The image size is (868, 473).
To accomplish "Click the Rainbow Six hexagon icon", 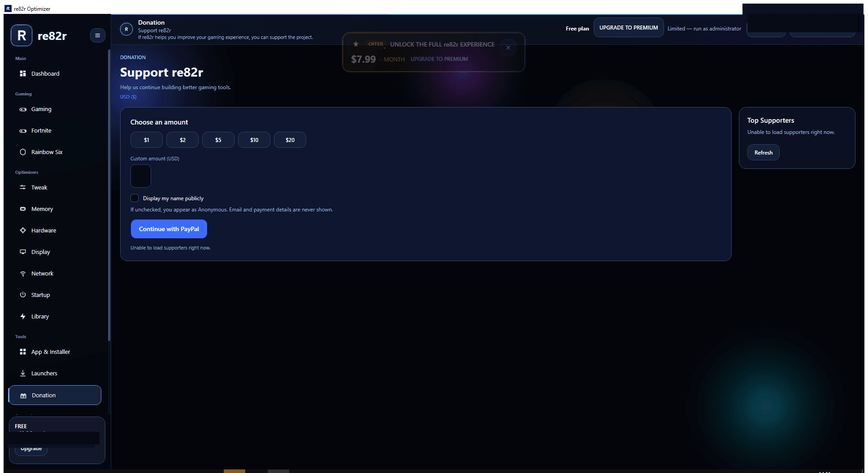I will click(x=23, y=152).
